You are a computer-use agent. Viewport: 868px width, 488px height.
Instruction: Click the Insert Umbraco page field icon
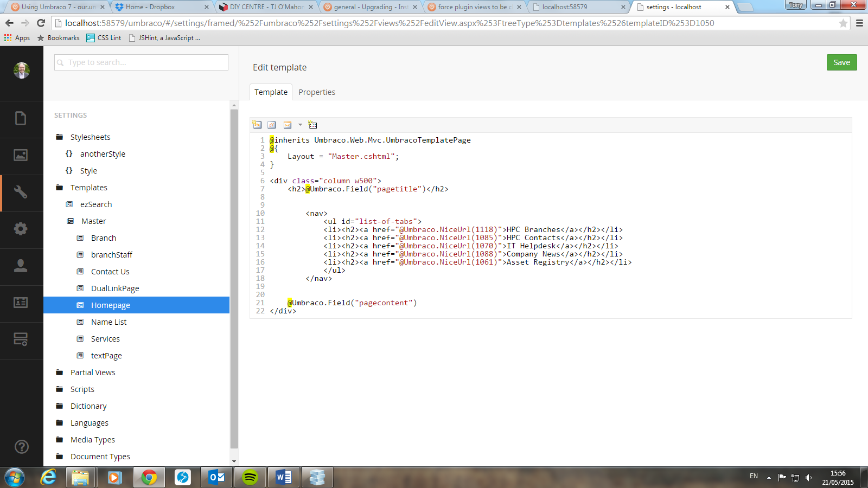(x=257, y=125)
